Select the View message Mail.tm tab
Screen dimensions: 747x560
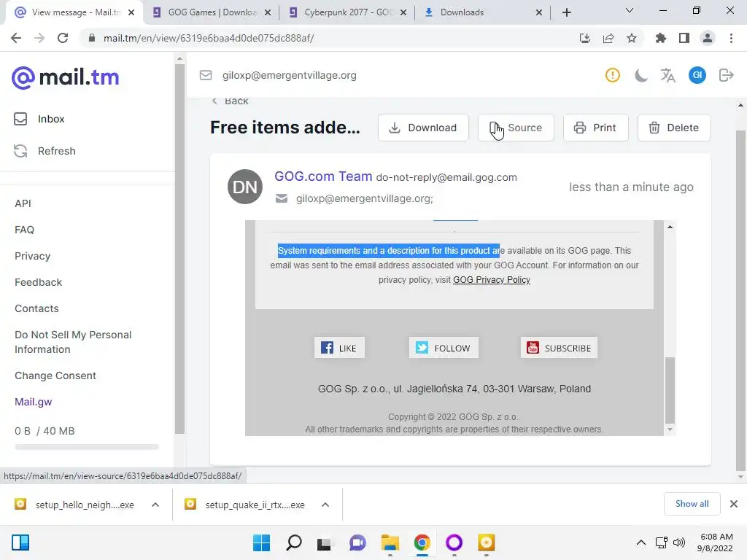(x=74, y=12)
